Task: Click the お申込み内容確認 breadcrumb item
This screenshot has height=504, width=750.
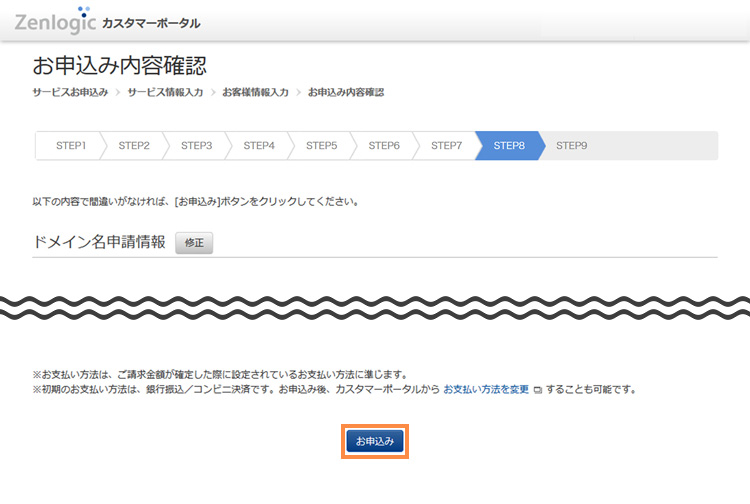Action: pyautogui.click(x=345, y=92)
